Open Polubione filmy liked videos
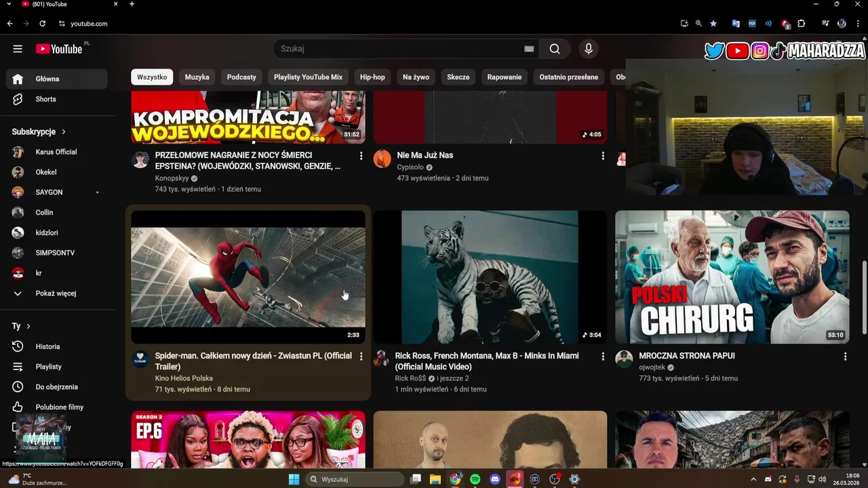 [57, 407]
